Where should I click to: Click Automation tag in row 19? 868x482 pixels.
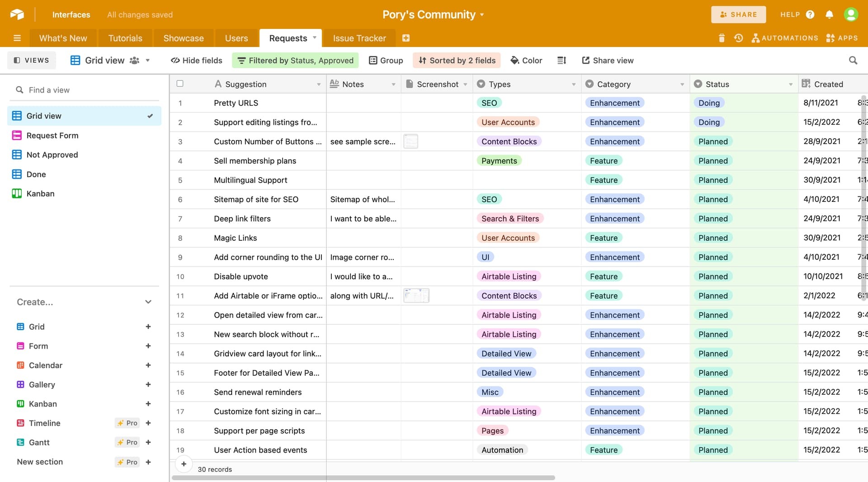502,450
